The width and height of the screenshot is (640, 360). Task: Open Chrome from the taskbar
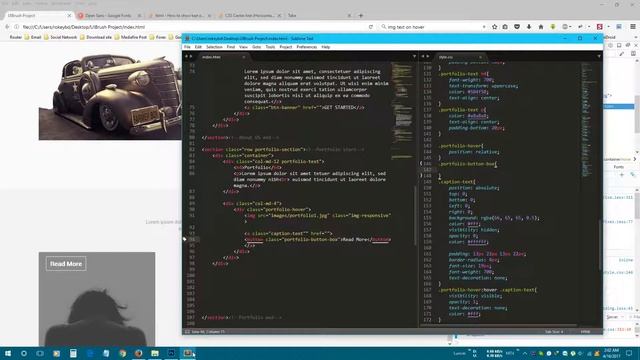[122, 353]
